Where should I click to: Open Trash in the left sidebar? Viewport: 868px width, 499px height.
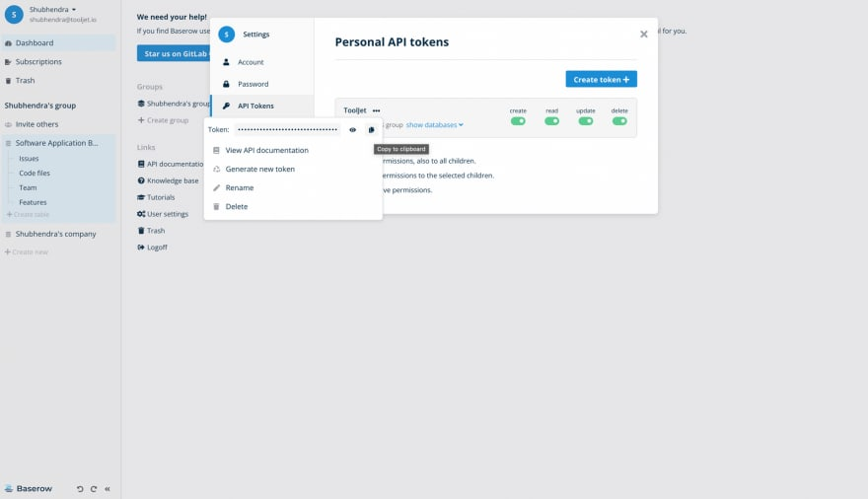point(57,81)
